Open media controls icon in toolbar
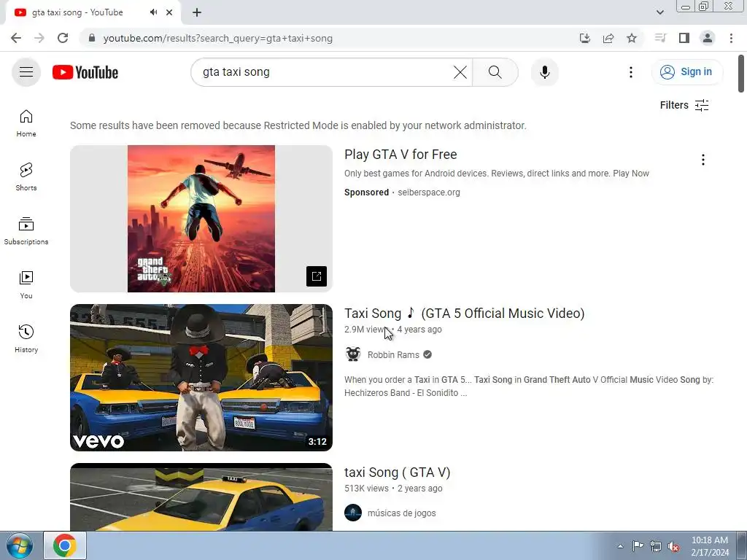Image resolution: width=747 pixels, height=560 pixels. 660,38
